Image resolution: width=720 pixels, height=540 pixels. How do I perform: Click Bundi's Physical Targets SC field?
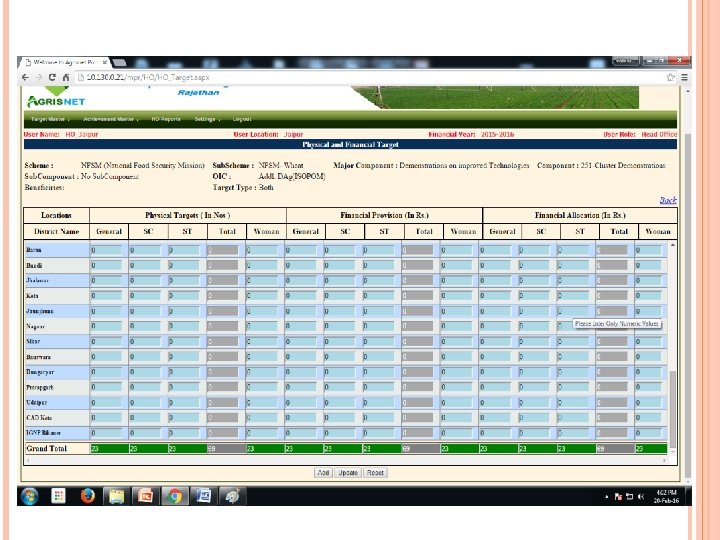[145, 265]
